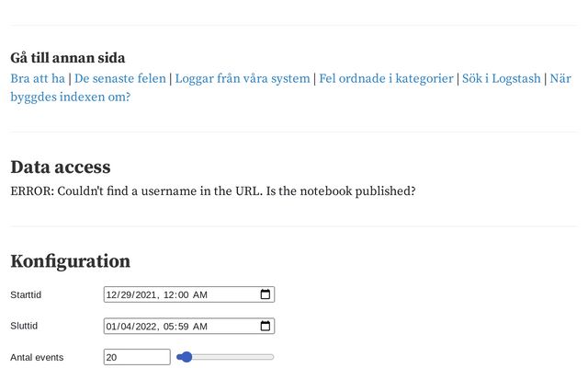Select the AM segment in Sluttid
Viewport: 588px width, 368px height.
pos(200,327)
